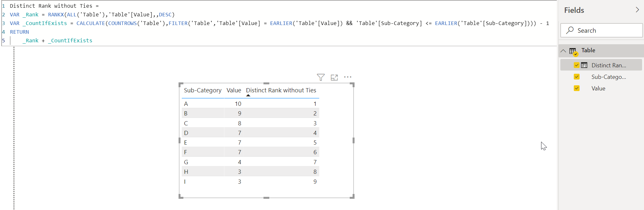Image resolution: width=644 pixels, height=210 pixels.
Task: Click CALCULATE in formula line 3
Action: (91, 23)
